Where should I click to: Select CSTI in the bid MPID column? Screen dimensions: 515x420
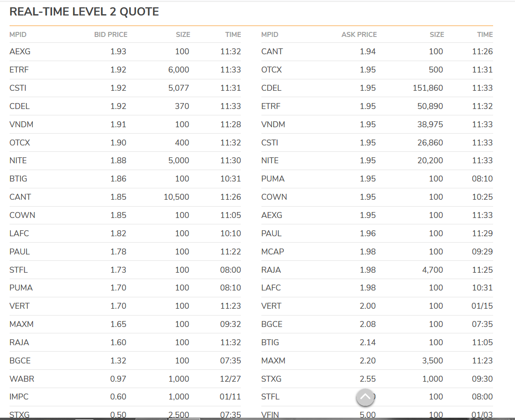pyautogui.click(x=18, y=88)
